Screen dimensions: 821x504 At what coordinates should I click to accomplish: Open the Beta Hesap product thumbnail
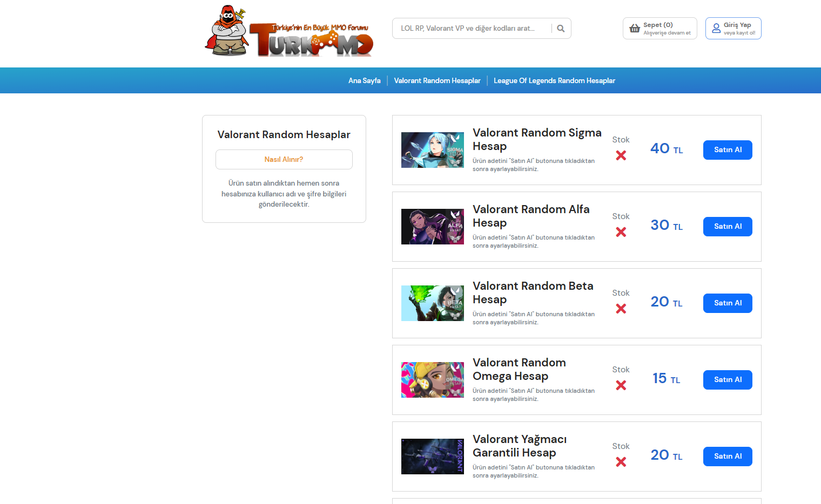(x=433, y=303)
